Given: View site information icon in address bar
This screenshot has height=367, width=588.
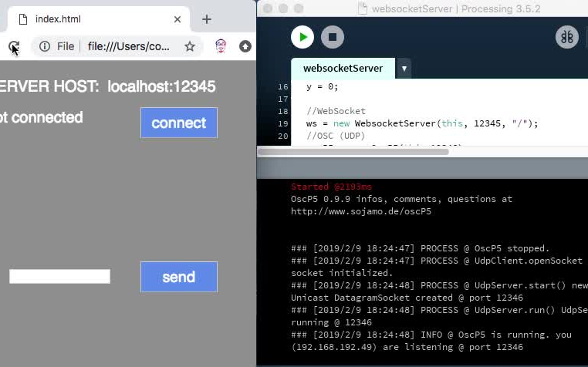Looking at the screenshot, I should tap(45, 46).
